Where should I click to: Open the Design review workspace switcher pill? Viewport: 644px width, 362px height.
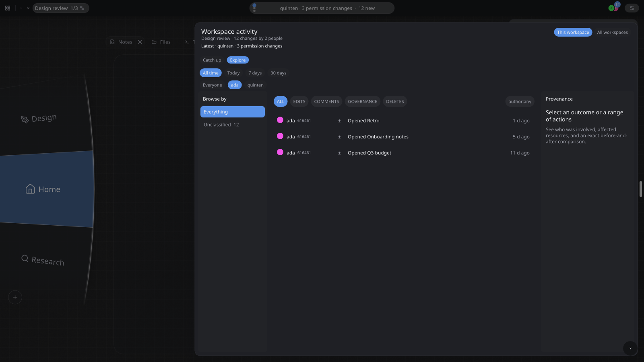click(x=60, y=8)
